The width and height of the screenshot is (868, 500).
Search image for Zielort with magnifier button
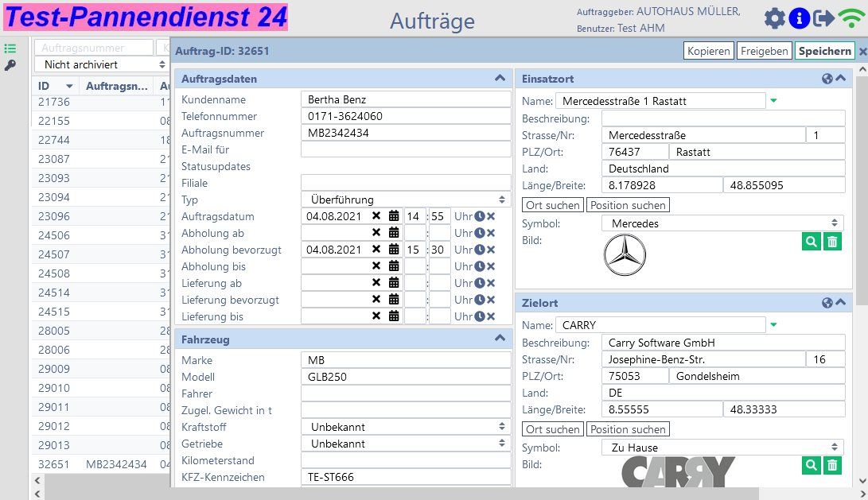point(811,466)
